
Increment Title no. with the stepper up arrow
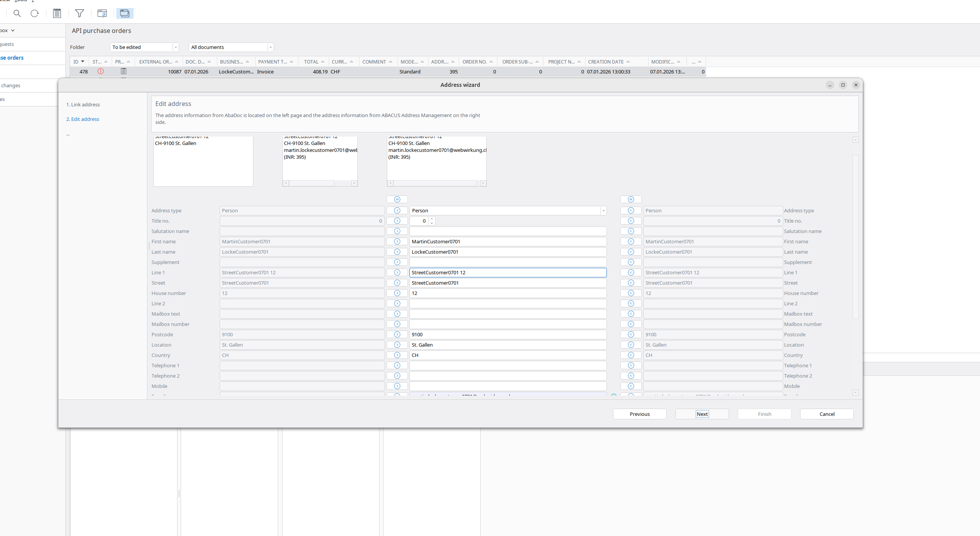click(431, 219)
